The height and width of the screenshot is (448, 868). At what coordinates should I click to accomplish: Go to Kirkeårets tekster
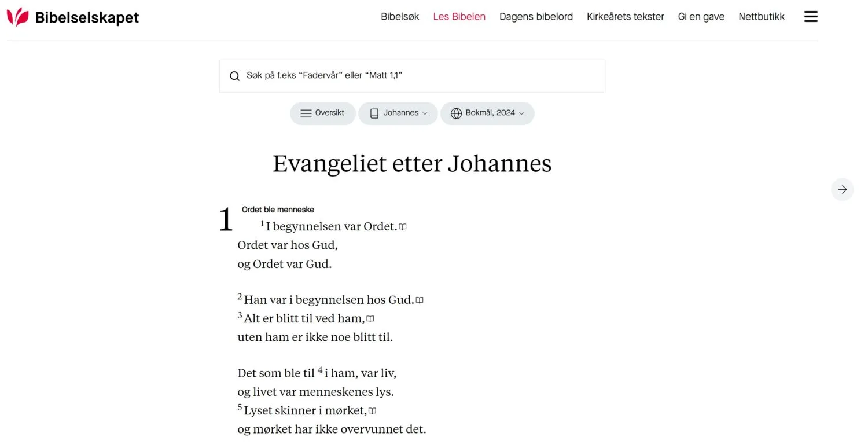pos(626,17)
